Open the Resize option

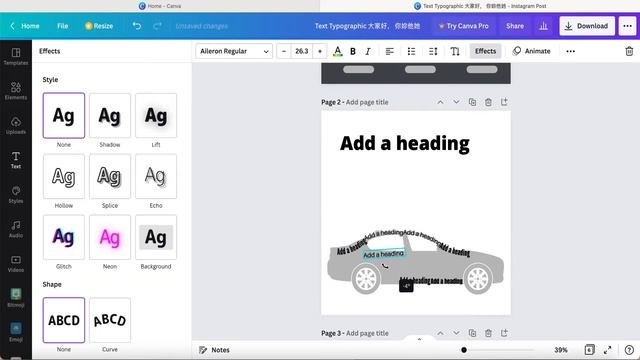click(x=99, y=26)
